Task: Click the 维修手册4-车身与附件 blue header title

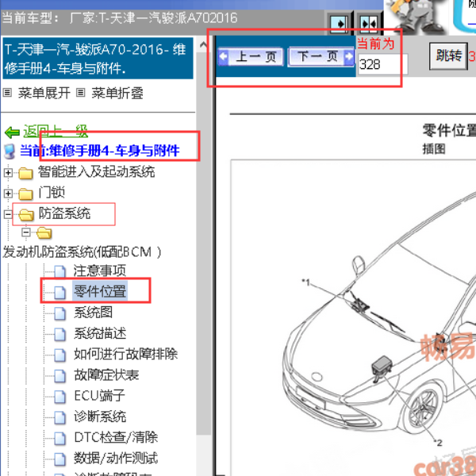Action: pyautogui.click(x=98, y=59)
